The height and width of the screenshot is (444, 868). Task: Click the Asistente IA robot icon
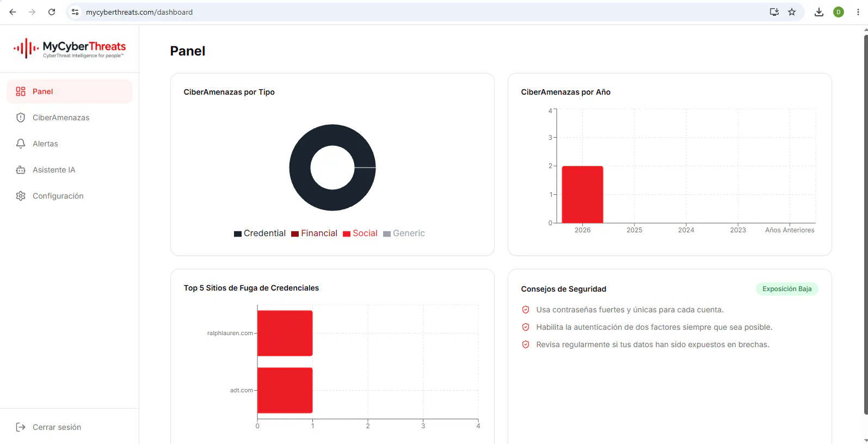click(21, 170)
